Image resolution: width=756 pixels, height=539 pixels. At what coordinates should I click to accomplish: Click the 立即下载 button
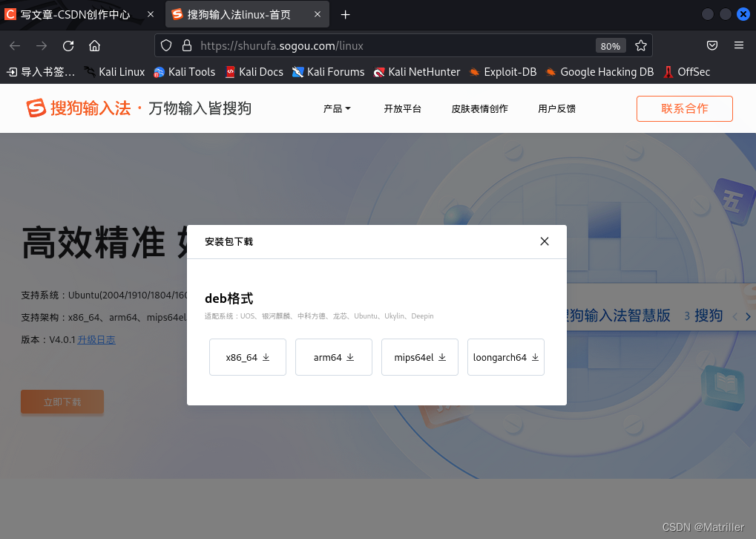62,402
